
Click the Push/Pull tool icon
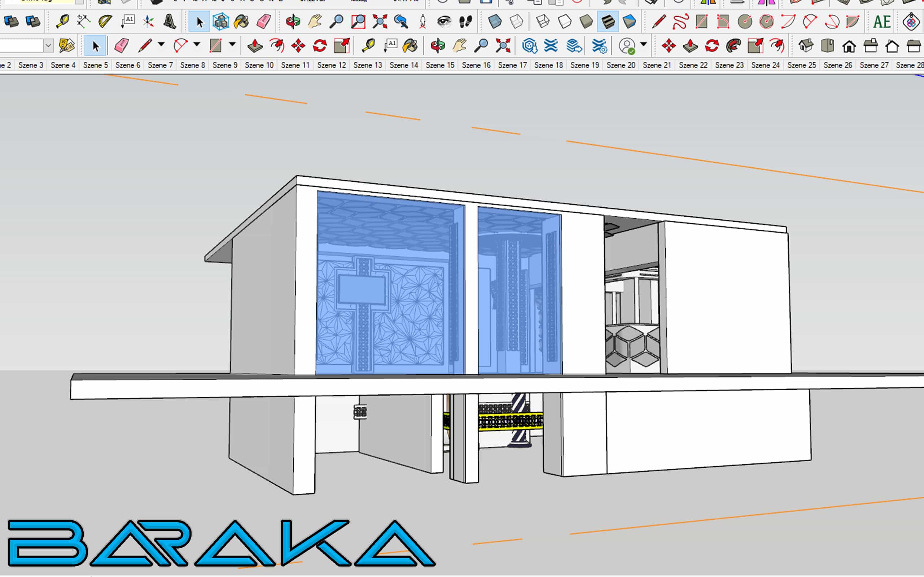pyautogui.click(x=255, y=46)
